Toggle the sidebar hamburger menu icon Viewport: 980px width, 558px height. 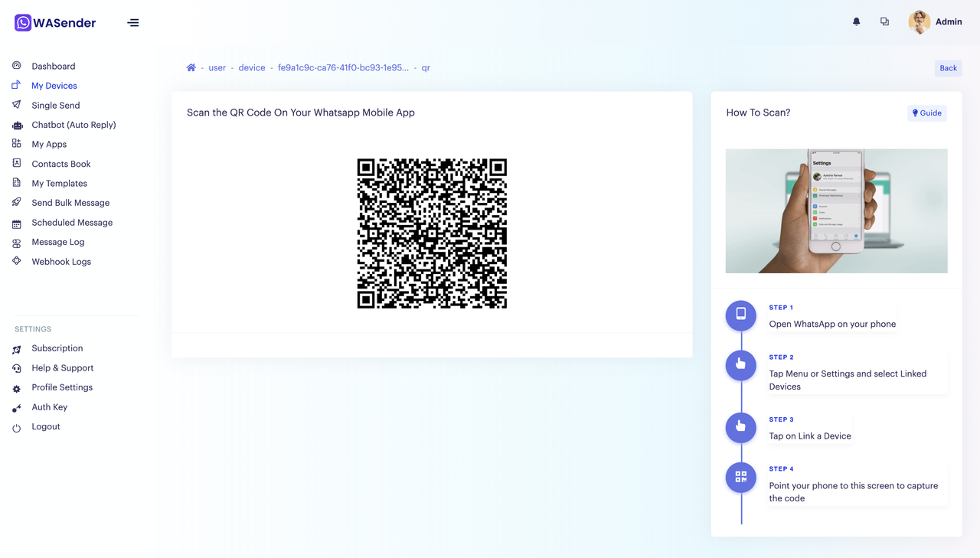133,23
